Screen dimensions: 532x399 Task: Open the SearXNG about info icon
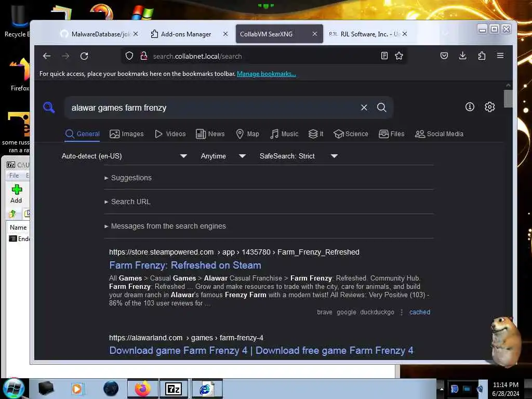tap(470, 107)
